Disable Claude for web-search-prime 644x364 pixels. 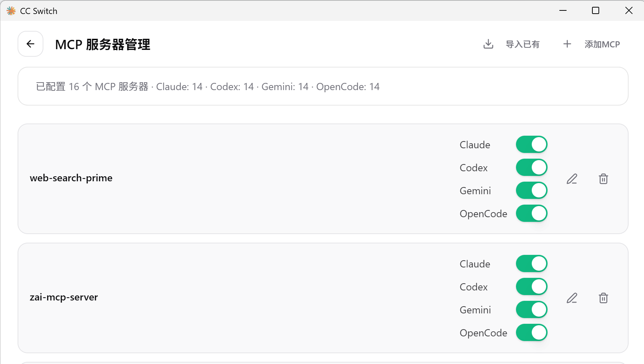[x=531, y=145]
